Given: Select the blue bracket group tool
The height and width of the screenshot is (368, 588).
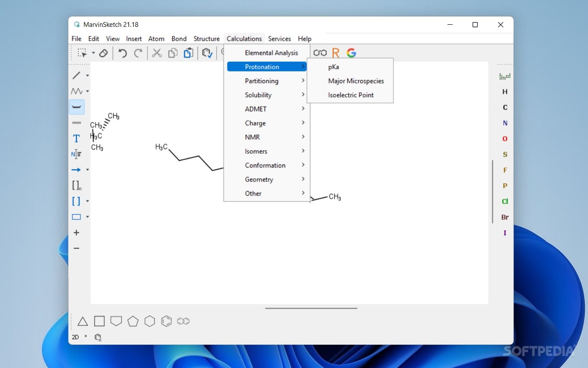Looking at the screenshot, I should tap(77, 201).
